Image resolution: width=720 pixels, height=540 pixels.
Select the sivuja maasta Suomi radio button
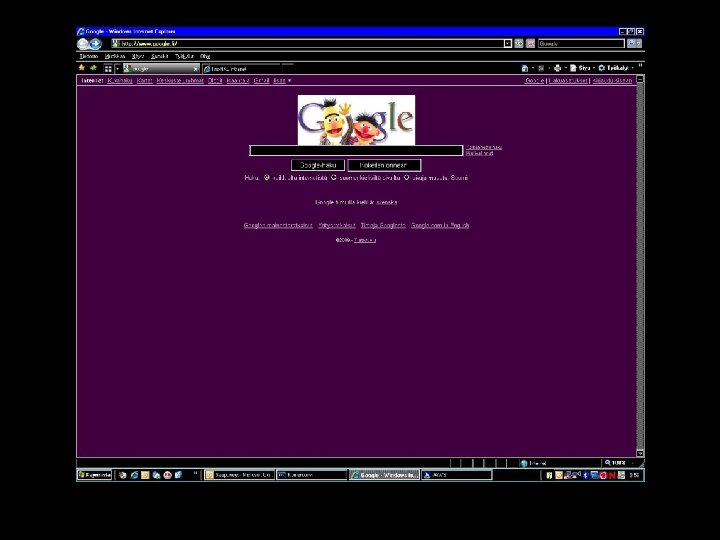point(406,178)
